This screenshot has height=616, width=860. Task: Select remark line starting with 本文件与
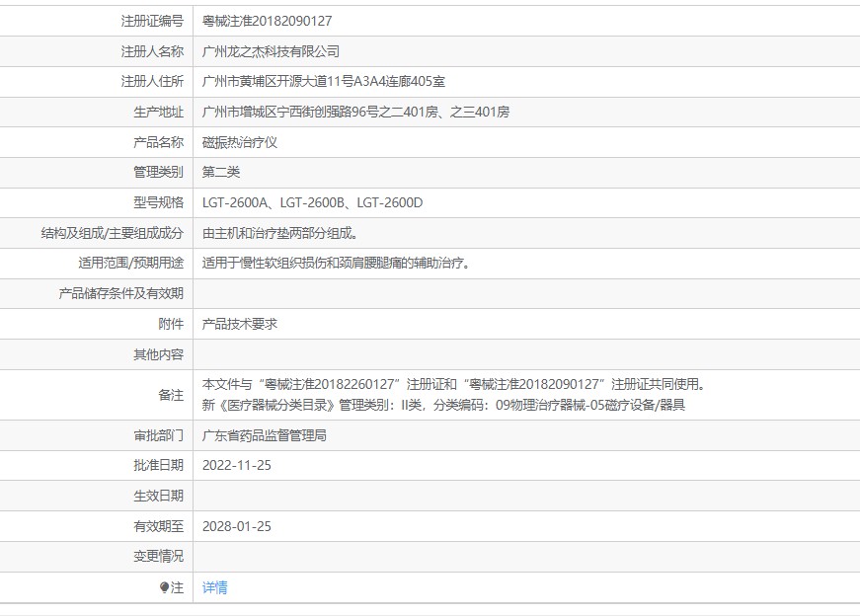click(453, 384)
